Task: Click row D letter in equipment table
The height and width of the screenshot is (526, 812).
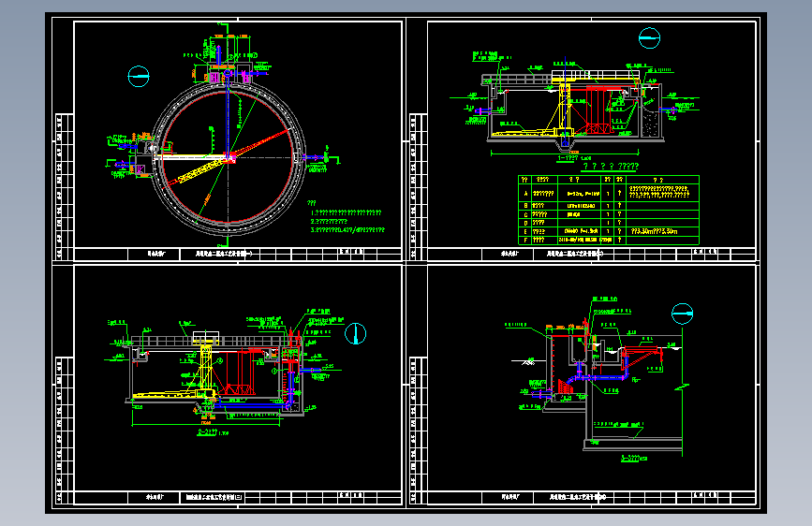Action: pos(525,223)
